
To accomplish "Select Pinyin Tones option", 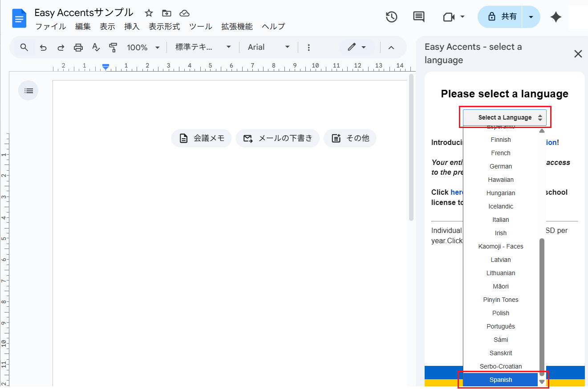I will click(x=501, y=300).
